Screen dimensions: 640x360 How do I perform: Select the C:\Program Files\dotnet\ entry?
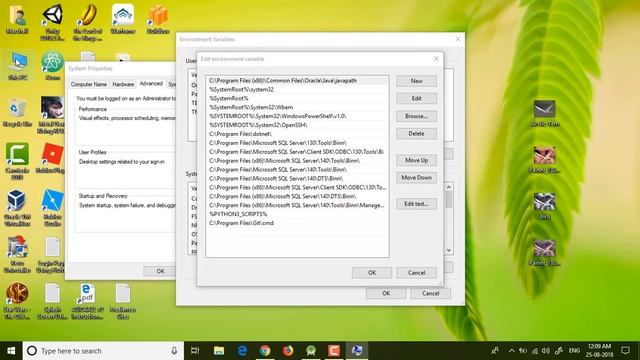click(297, 134)
